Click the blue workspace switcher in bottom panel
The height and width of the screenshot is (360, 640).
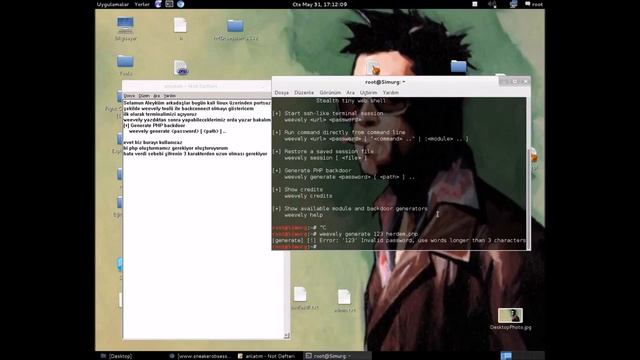pyautogui.click(x=506, y=356)
